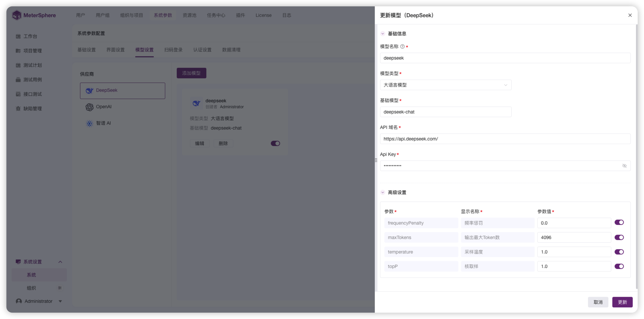Click the 更新 button to save

pos(622,302)
